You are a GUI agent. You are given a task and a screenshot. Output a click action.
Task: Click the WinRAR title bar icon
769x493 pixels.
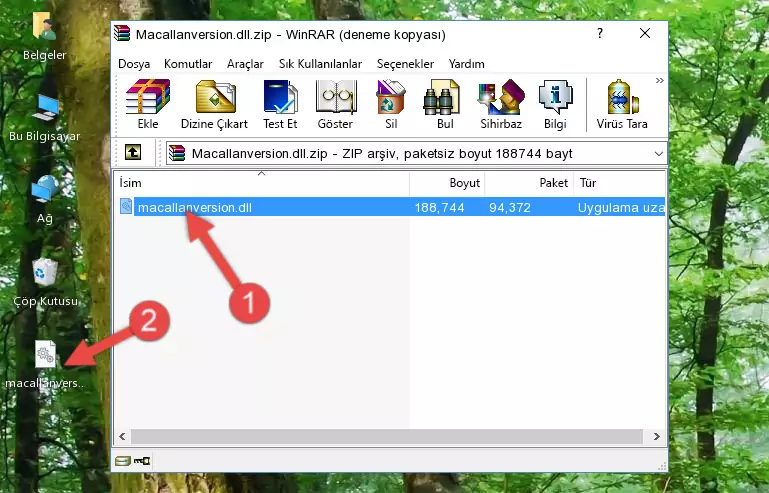[x=122, y=33]
